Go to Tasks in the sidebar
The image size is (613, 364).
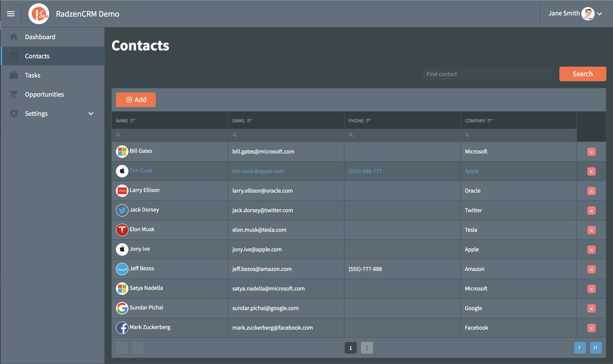tap(53, 75)
